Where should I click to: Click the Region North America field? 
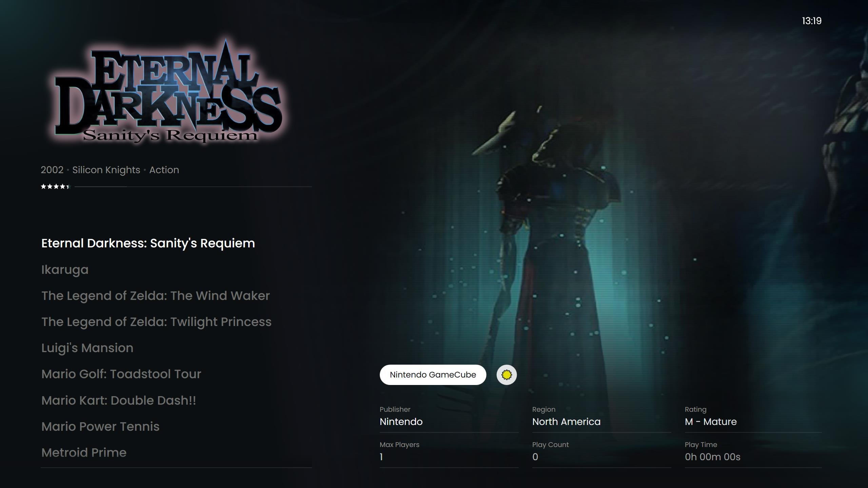click(601, 419)
